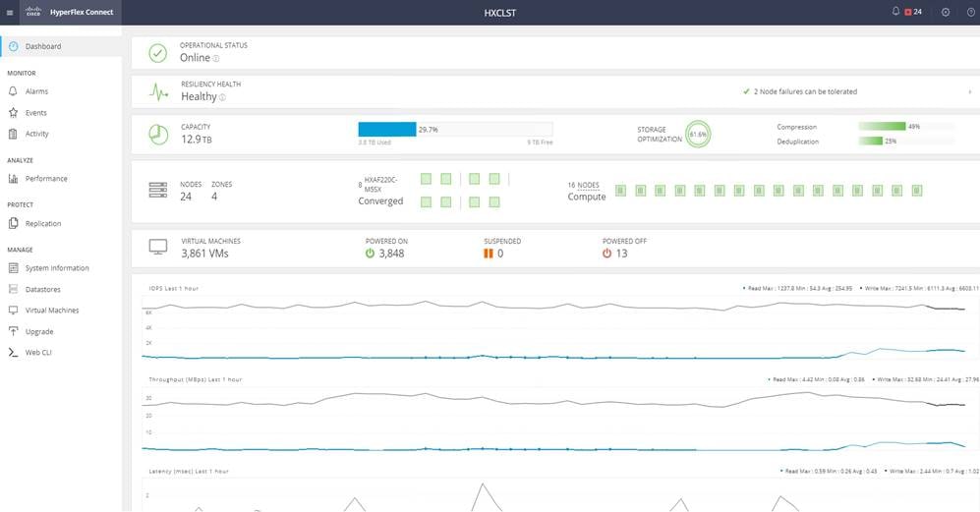This screenshot has height=512, width=980.
Task: Click the HXAF220C-M5SX Converged label
Action: point(380,191)
